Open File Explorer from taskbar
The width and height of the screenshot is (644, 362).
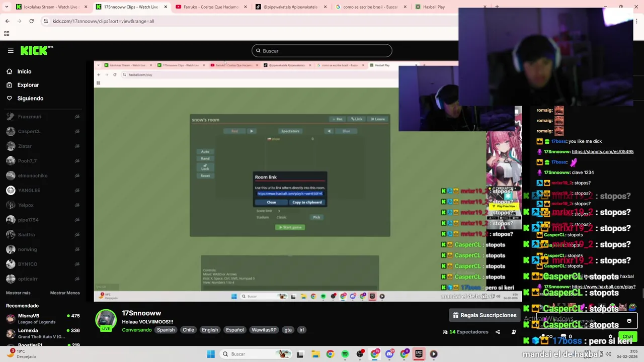point(315,354)
